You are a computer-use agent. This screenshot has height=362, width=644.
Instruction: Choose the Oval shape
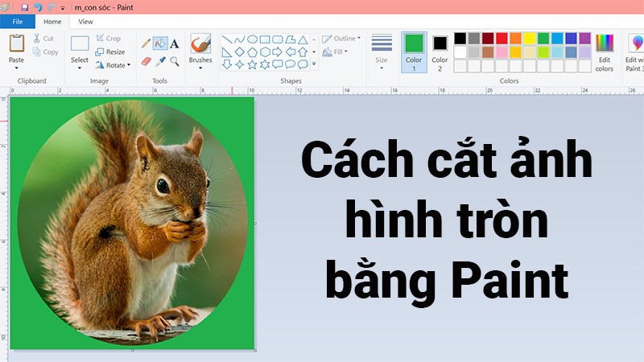pyautogui.click(x=252, y=39)
